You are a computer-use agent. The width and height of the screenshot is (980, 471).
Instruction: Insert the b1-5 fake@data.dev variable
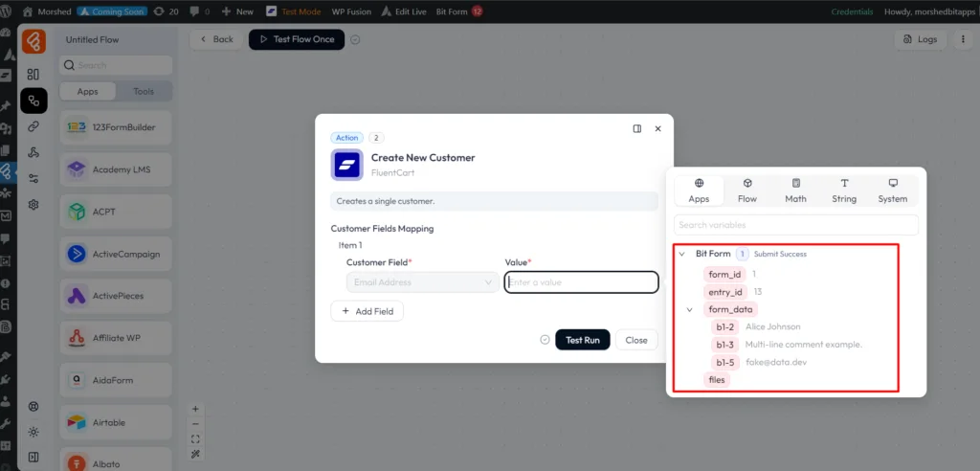click(x=725, y=362)
